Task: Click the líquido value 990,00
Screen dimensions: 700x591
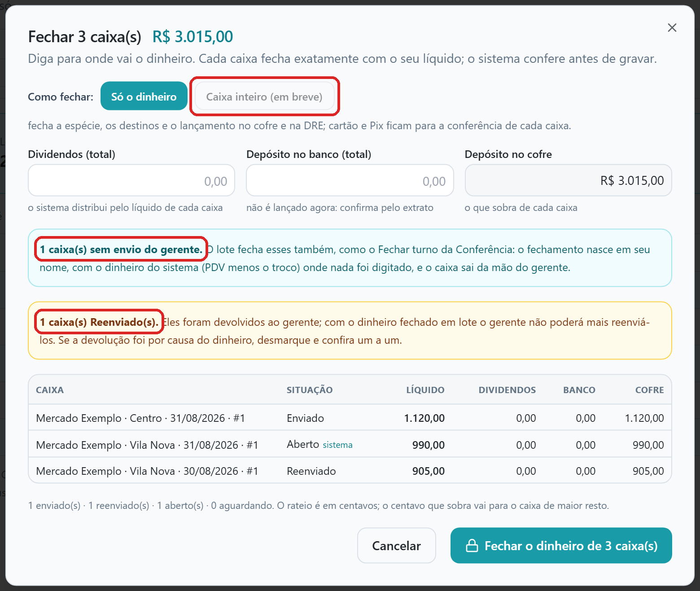Action: coord(428,445)
